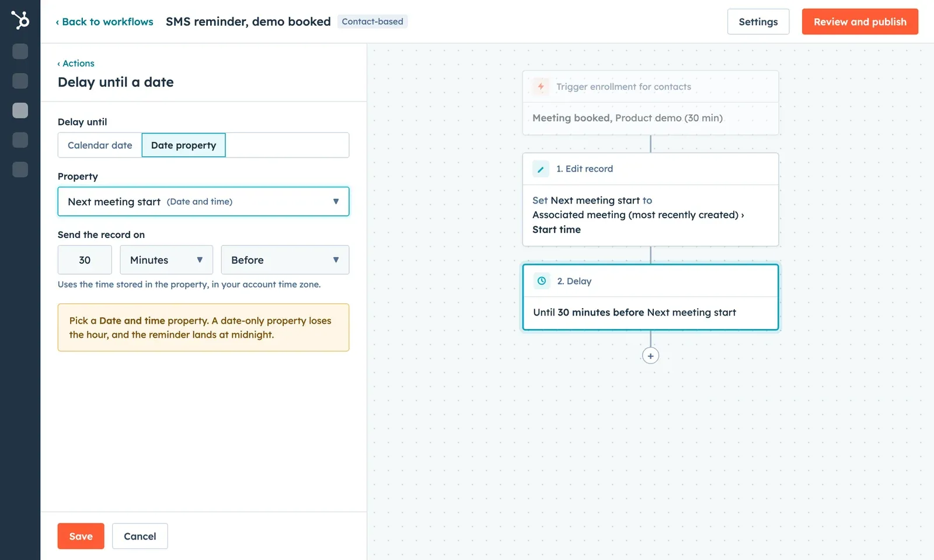Click the workflow name SMS reminder, demo booked

point(248,22)
